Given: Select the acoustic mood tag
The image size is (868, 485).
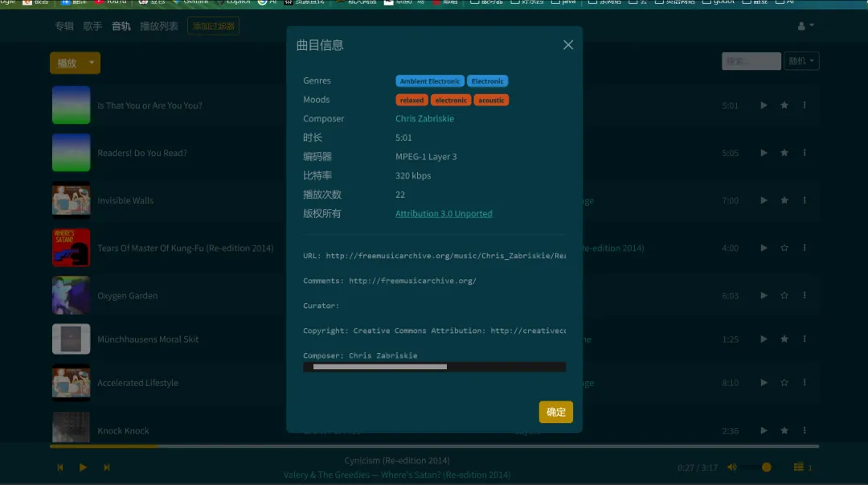Looking at the screenshot, I should 491,101.
